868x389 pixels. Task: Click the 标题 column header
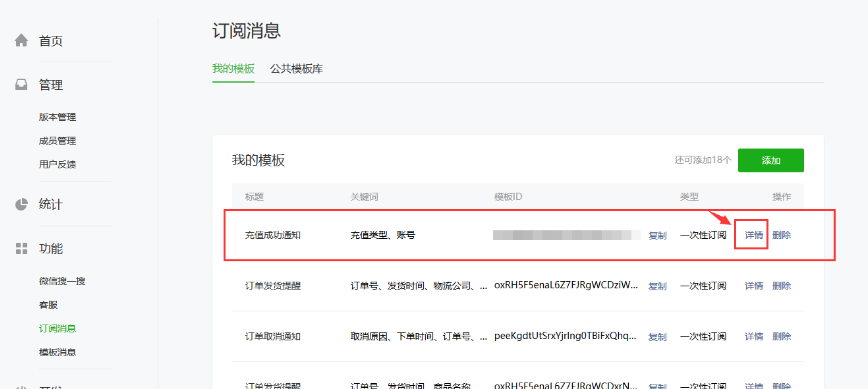pos(254,197)
